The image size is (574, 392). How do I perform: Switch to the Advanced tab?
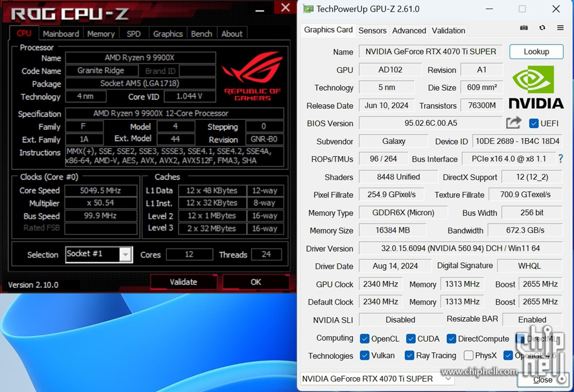(x=409, y=30)
